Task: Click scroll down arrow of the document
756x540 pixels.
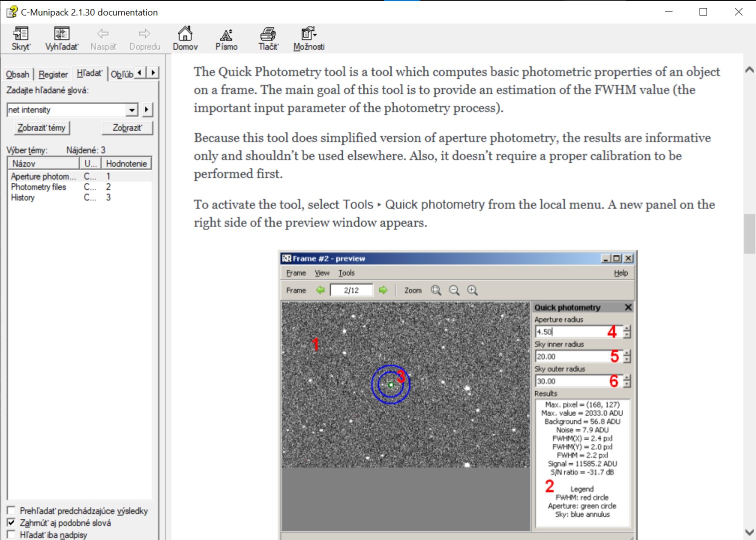Action: (750, 532)
